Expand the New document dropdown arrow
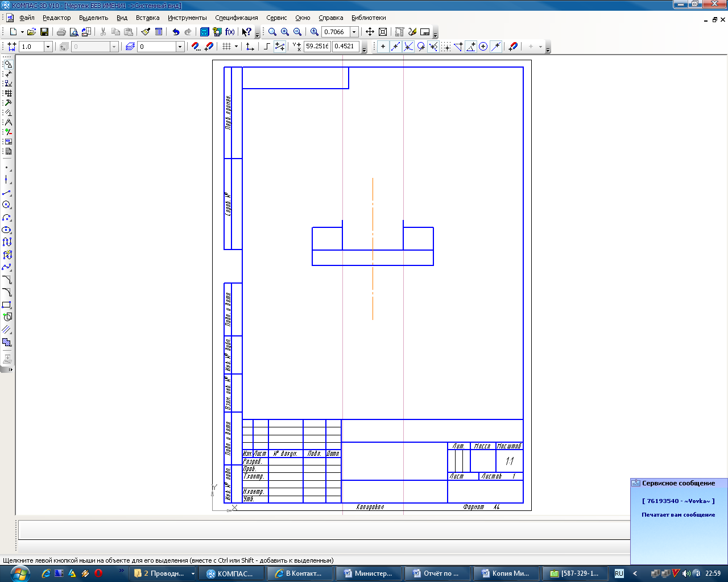 coord(22,32)
